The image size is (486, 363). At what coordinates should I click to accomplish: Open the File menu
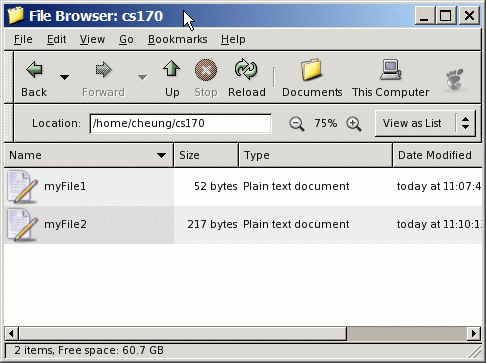click(23, 39)
